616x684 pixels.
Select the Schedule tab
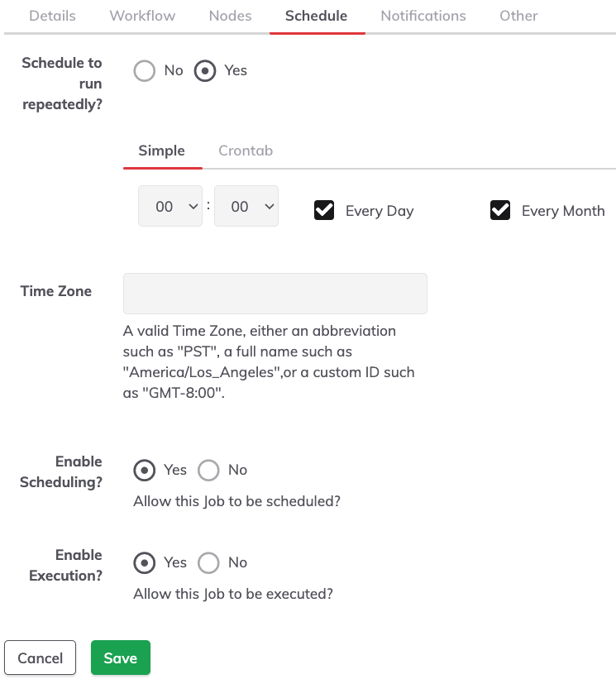click(317, 17)
